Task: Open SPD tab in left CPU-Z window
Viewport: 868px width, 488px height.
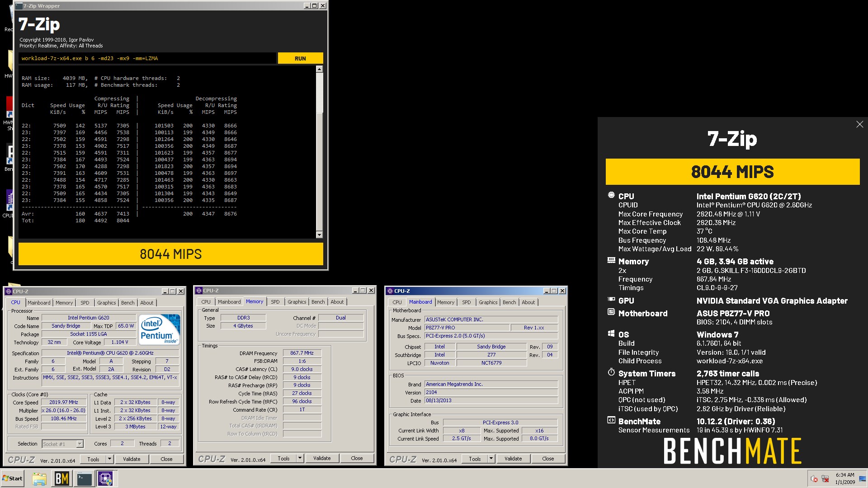Action: pos(85,303)
